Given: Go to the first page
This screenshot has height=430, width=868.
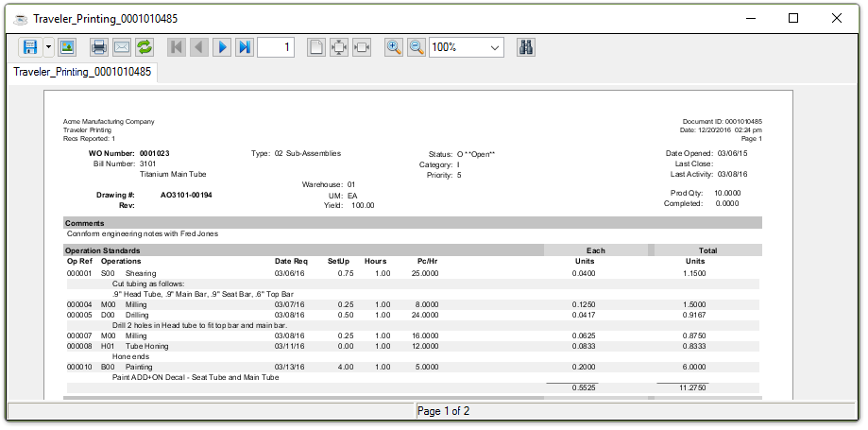Looking at the screenshot, I should [x=177, y=46].
